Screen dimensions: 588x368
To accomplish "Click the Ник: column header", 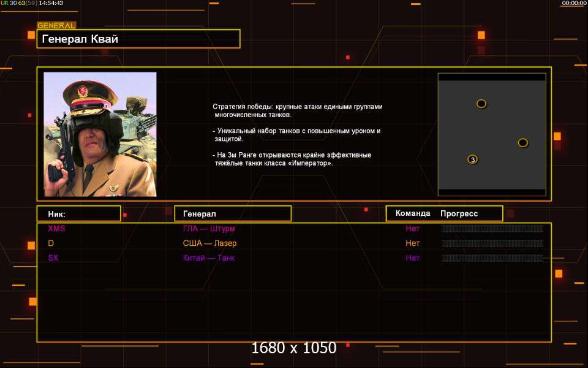I will [79, 213].
